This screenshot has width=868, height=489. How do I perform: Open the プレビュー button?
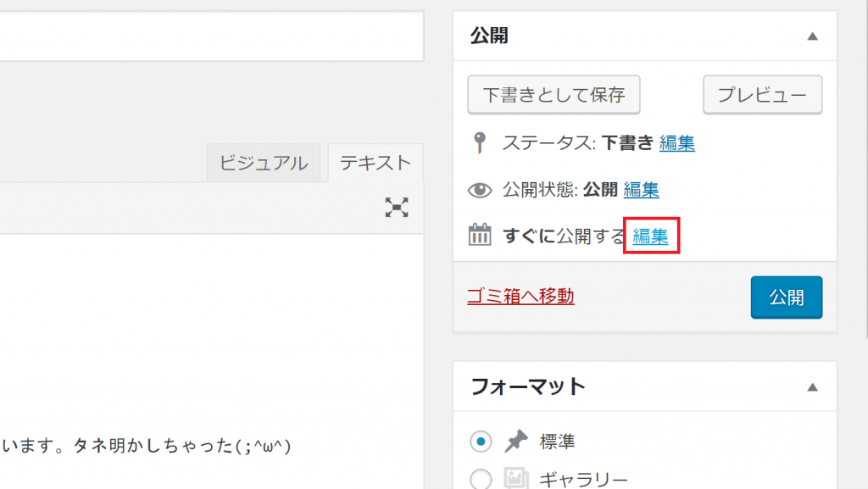click(762, 95)
